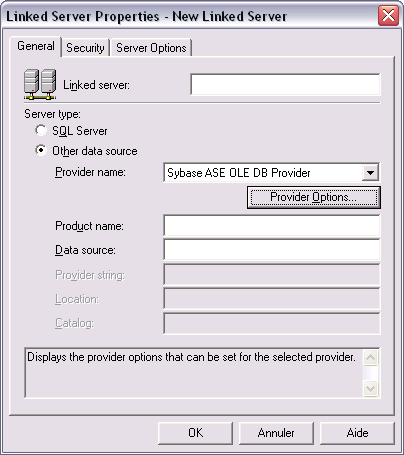
Task: Select the Other data source option
Action: (x=41, y=150)
